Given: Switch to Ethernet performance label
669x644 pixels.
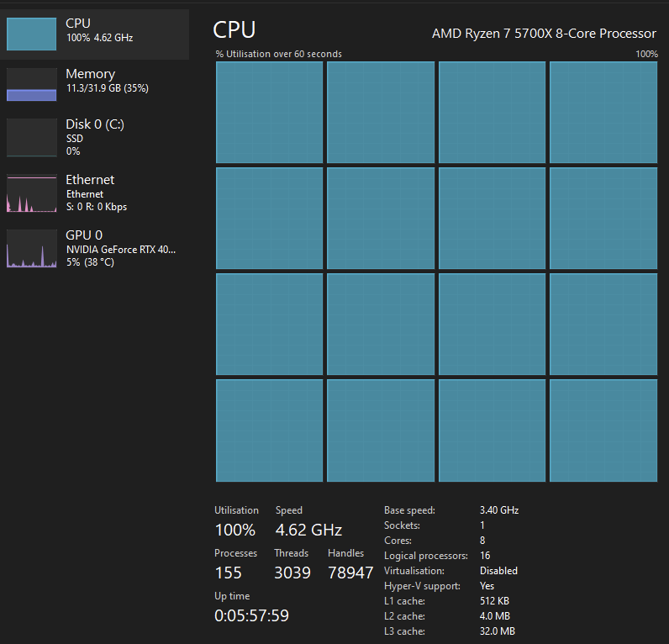Looking at the screenshot, I should click(90, 180).
